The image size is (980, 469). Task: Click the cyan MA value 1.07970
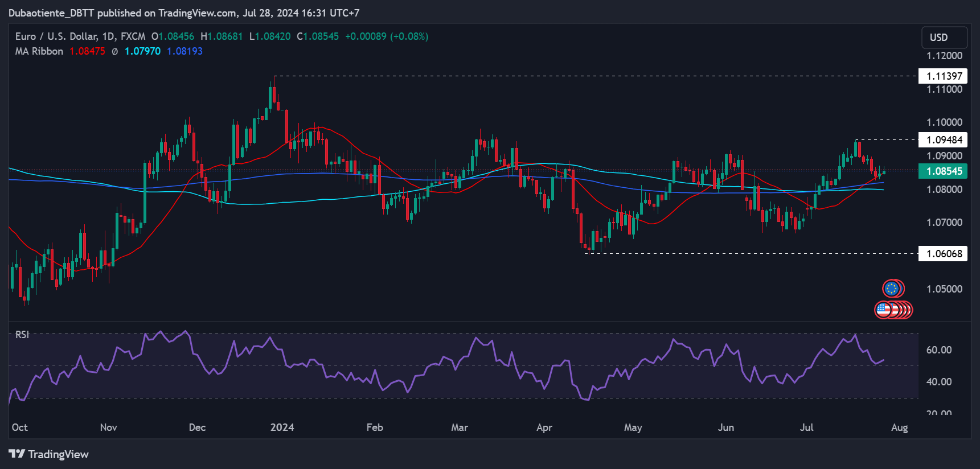(x=142, y=51)
